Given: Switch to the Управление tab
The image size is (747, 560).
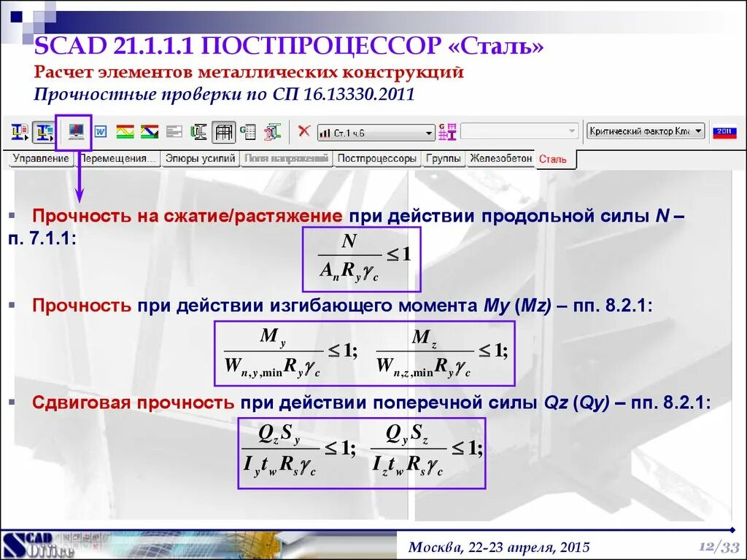Looking at the screenshot, I should click(41, 158).
